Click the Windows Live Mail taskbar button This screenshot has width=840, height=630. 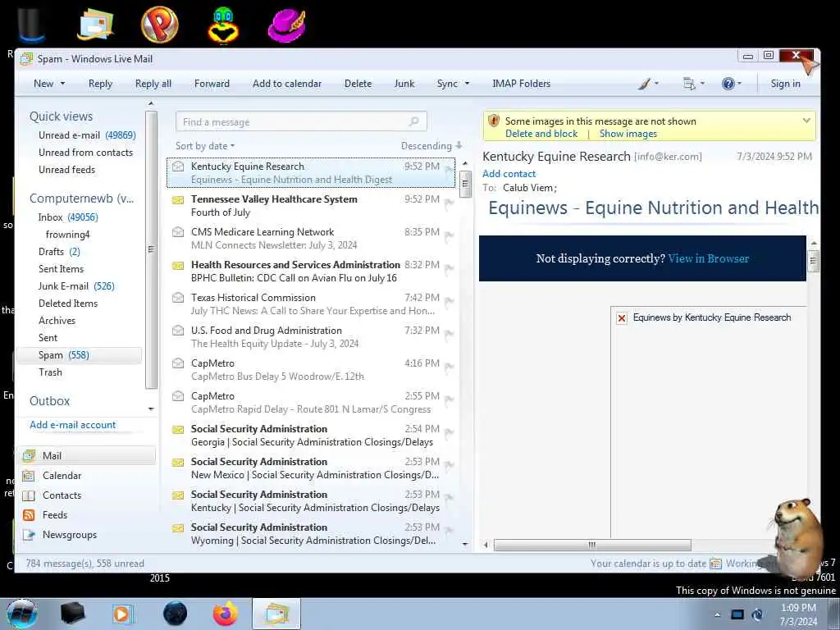[x=276, y=614]
